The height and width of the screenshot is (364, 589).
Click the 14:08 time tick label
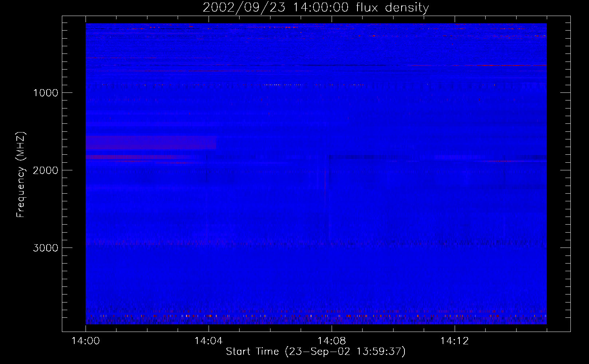(331, 341)
